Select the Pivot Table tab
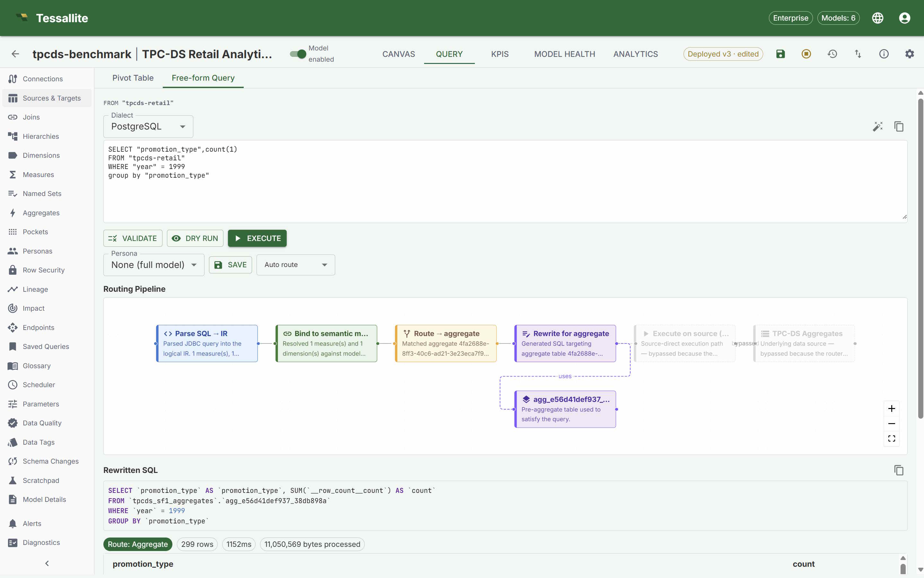The image size is (924, 578). pos(133,78)
